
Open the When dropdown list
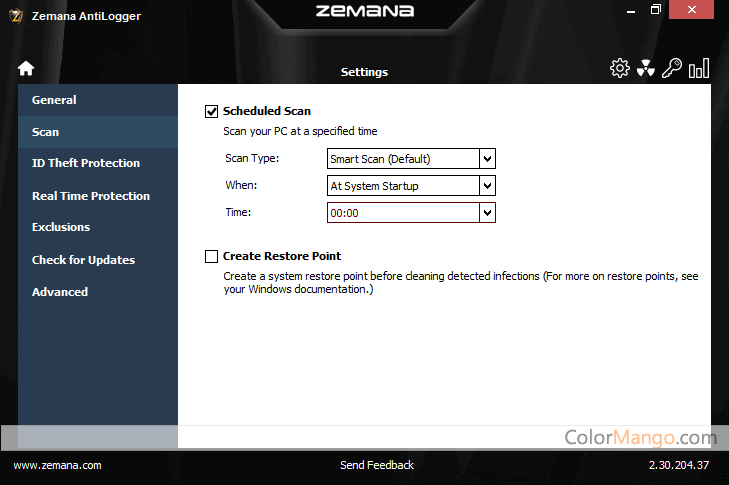(487, 185)
